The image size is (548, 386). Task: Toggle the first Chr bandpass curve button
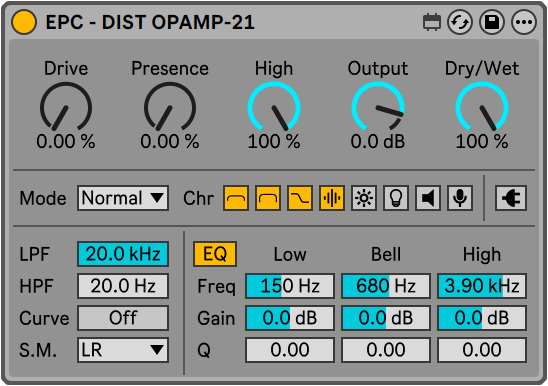236,198
